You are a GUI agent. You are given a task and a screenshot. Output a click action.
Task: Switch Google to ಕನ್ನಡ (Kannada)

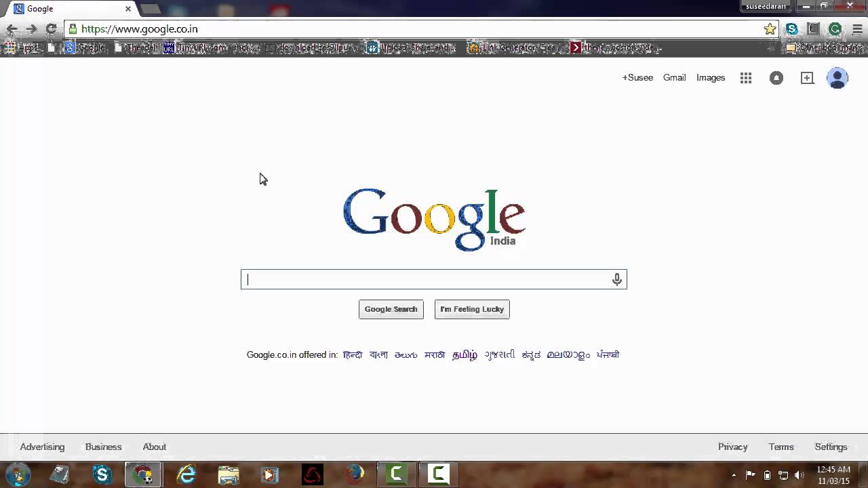click(x=531, y=354)
